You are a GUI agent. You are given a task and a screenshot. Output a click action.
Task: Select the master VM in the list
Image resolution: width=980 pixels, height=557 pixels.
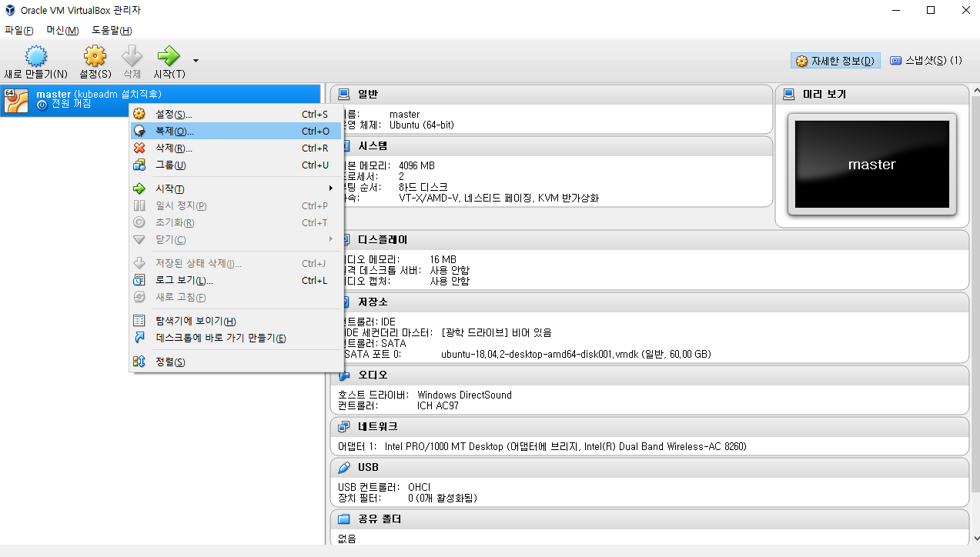160,99
